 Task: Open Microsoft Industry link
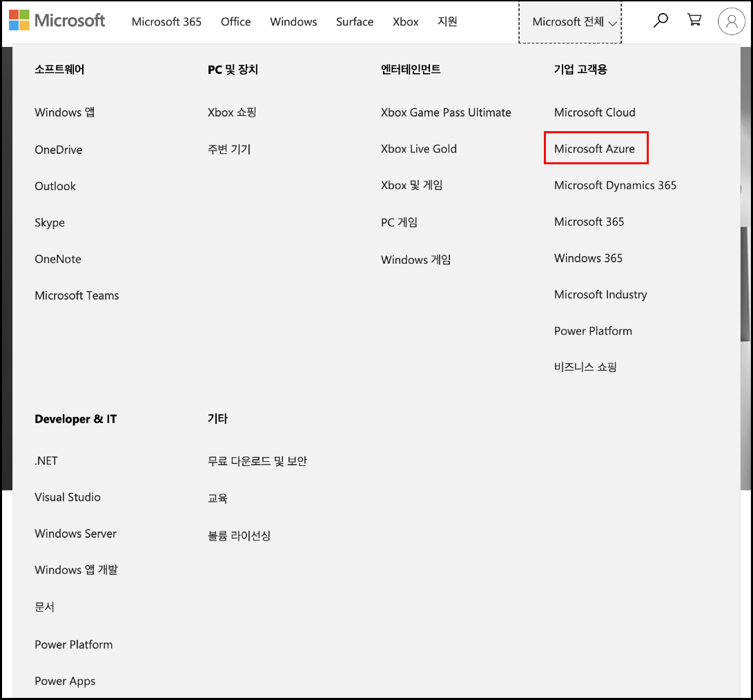(x=600, y=295)
